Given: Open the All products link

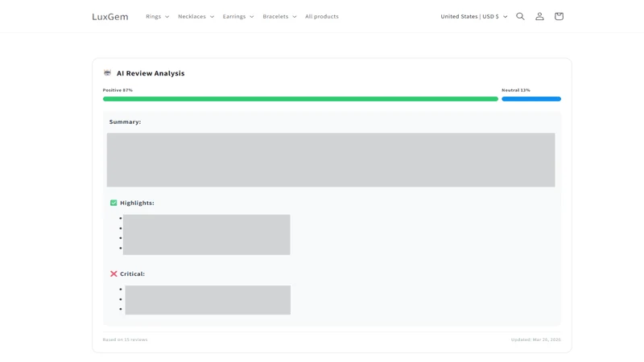Looking at the screenshot, I should click(321, 16).
